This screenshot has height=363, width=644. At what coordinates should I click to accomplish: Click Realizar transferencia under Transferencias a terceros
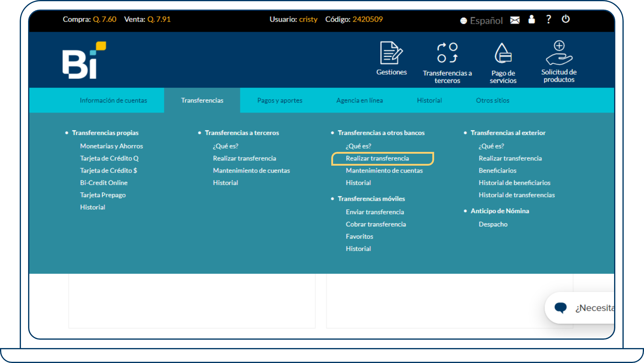click(x=245, y=158)
